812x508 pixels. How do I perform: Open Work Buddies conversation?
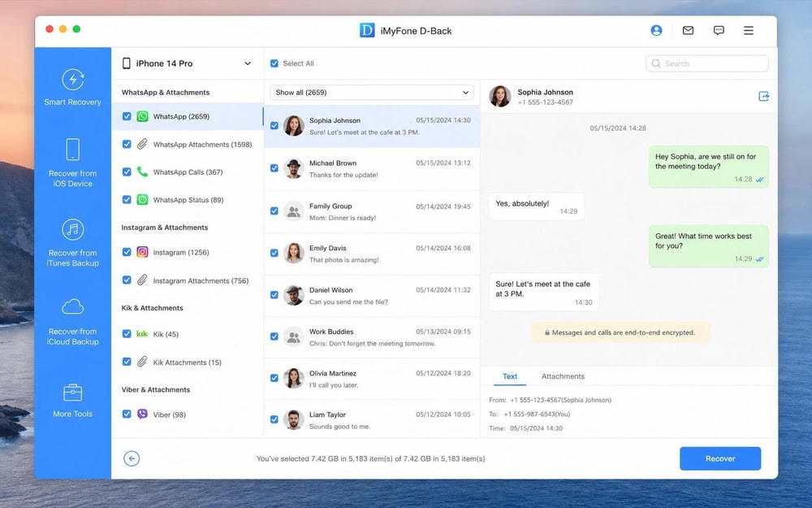pos(372,337)
